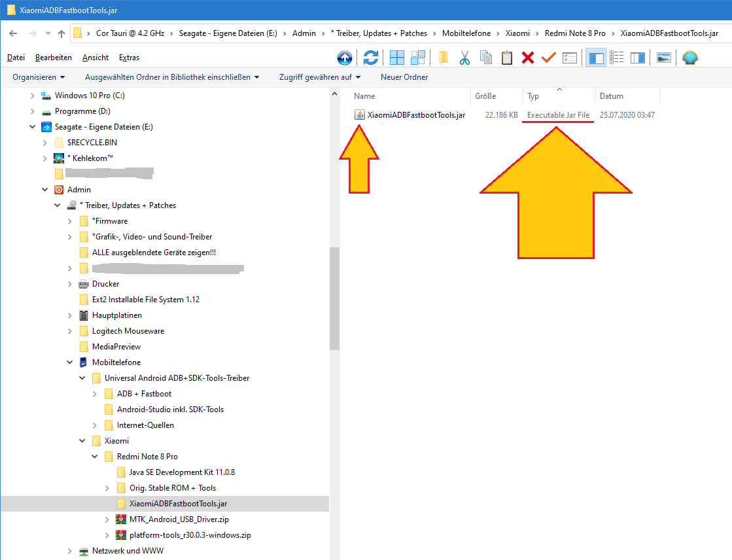Screen dimensions: 732x560
Task: Select MTK_Android_USB_Driver.zip in tree
Action: pos(179,519)
